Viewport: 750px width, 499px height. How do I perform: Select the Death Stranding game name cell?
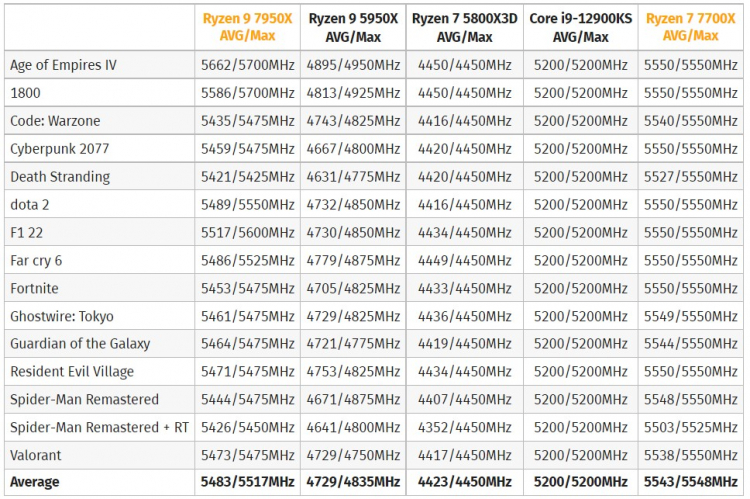tap(60, 176)
